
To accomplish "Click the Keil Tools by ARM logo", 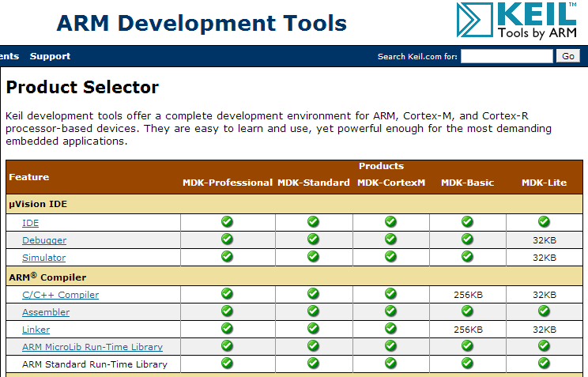I will click(517, 21).
